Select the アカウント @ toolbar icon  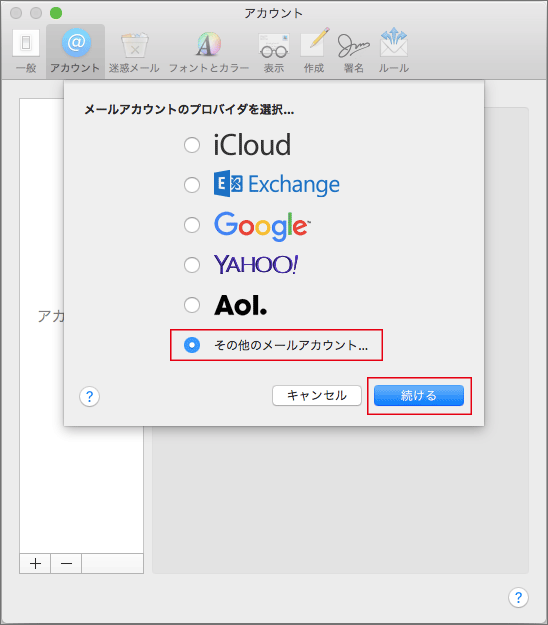[x=75, y=51]
